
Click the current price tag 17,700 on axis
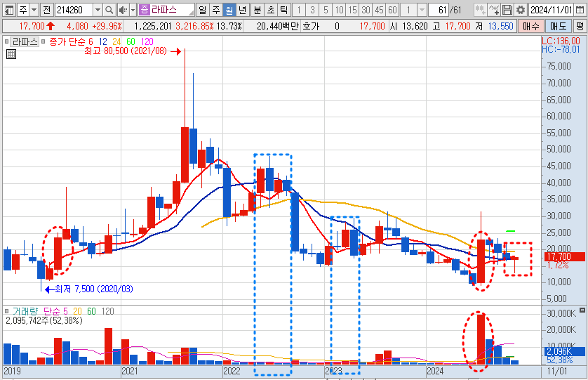(564, 257)
